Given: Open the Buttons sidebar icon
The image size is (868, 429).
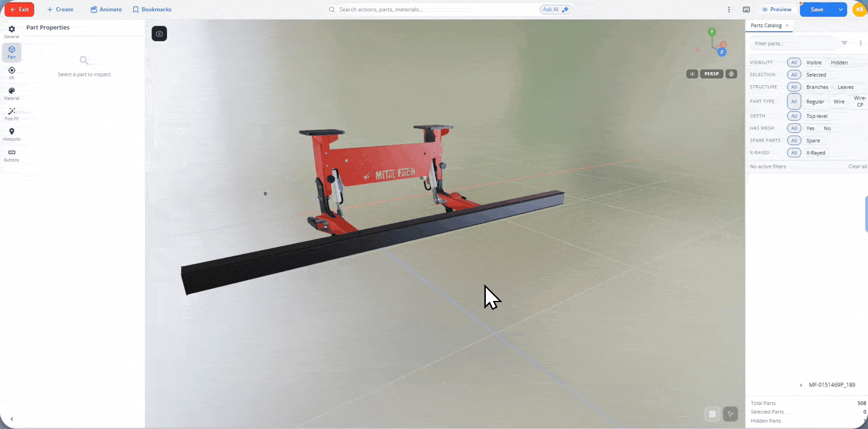Looking at the screenshot, I should coord(11,155).
